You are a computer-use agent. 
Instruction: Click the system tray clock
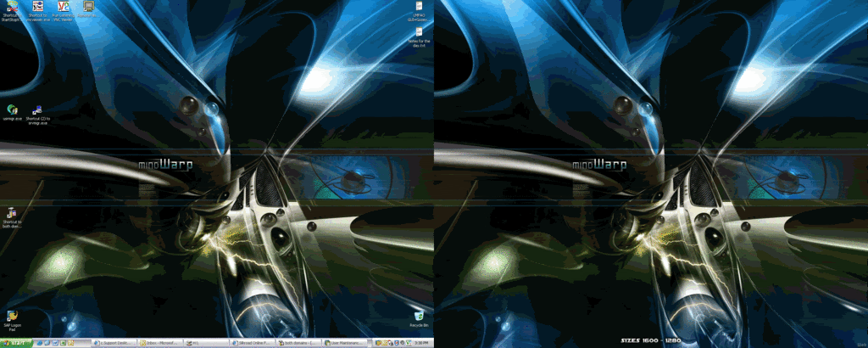(420, 343)
